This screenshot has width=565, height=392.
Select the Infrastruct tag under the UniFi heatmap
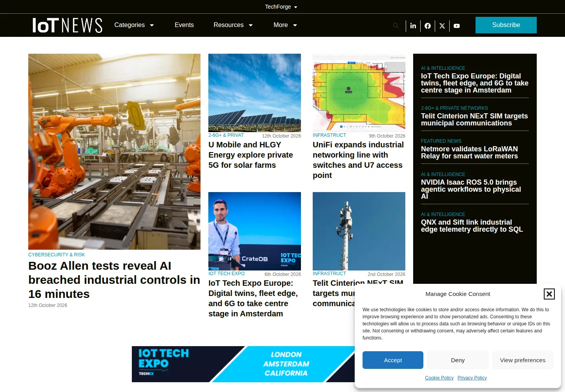pos(329,135)
